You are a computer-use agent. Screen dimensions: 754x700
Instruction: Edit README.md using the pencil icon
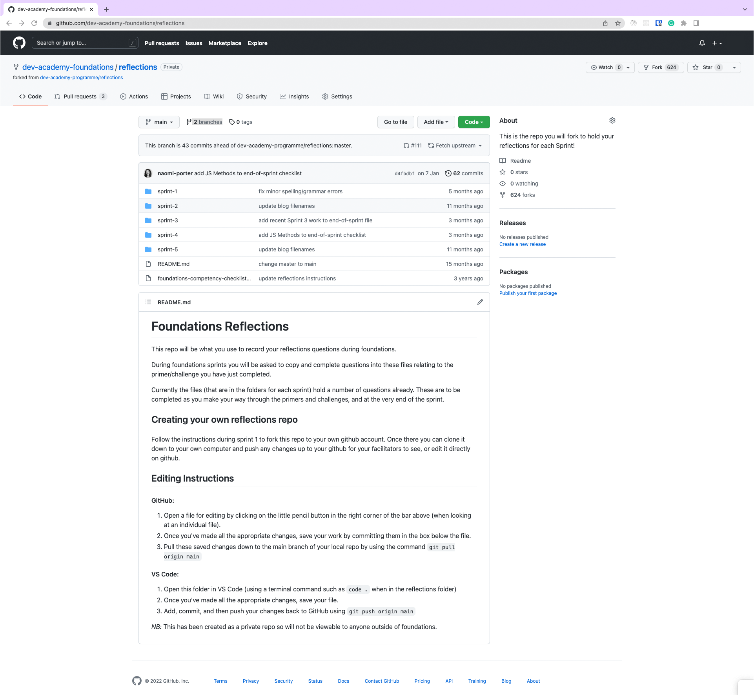[x=480, y=302]
